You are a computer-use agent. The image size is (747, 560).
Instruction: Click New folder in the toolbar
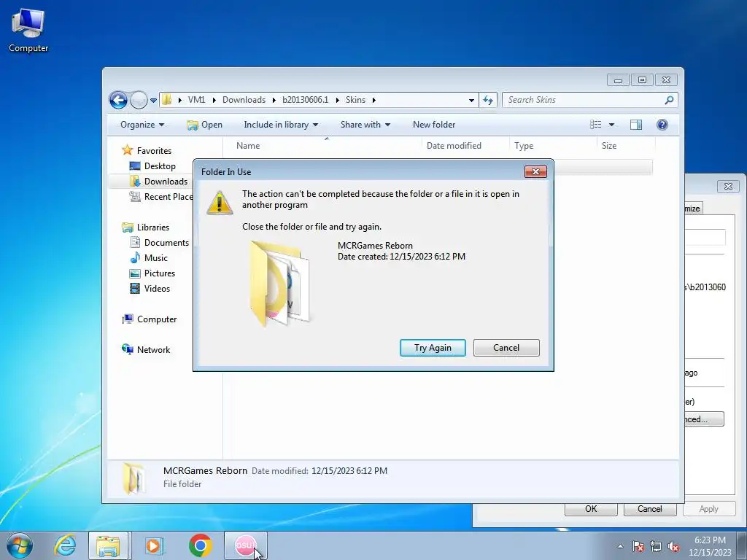434,124
